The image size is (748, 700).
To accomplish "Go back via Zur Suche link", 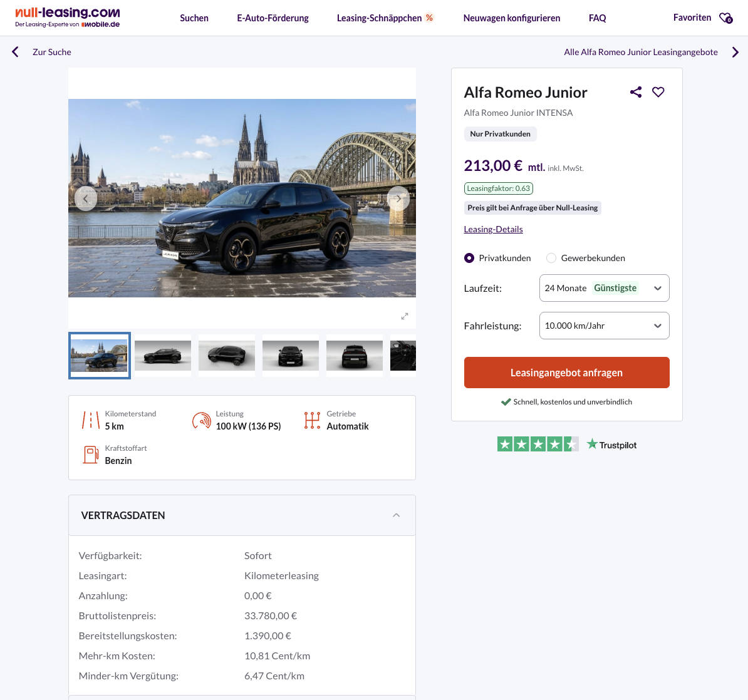I will pyautogui.click(x=51, y=52).
